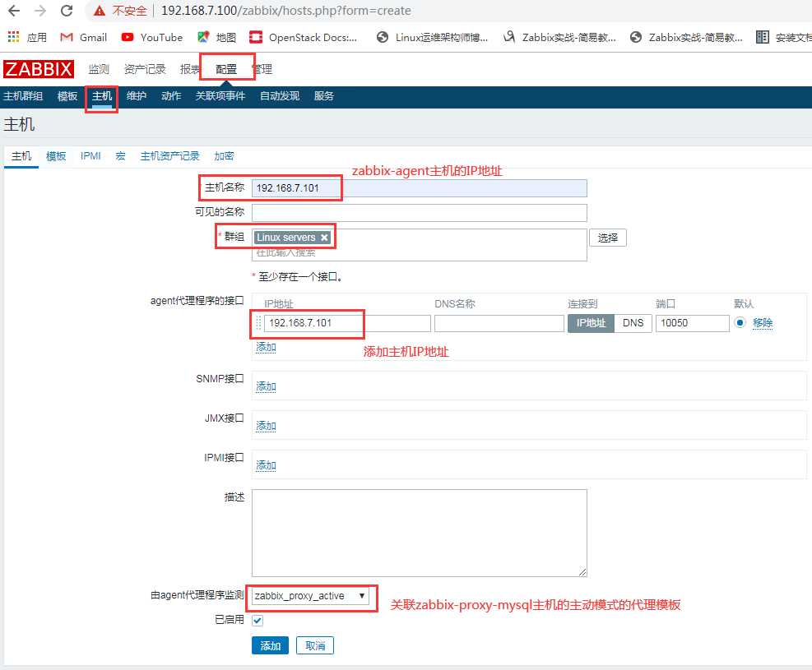812x670 pixels.
Task: Click the ZABBIX logo
Action: (x=39, y=69)
